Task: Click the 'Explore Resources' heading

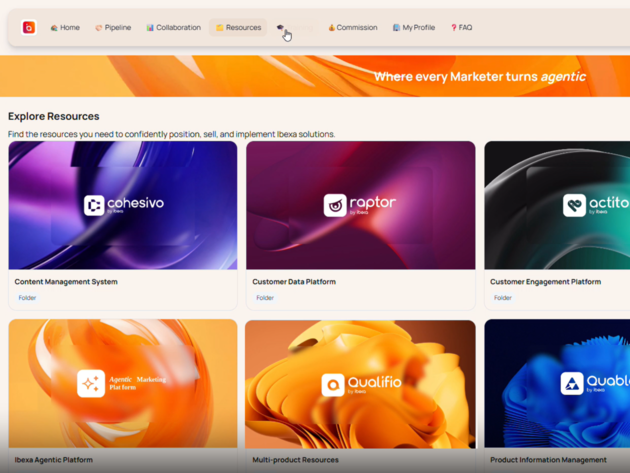Action: [54, 116]
